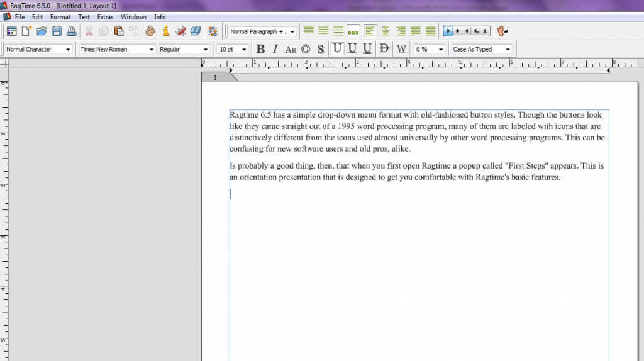Create a new document
644x361 pixels.
pos(26,31)
